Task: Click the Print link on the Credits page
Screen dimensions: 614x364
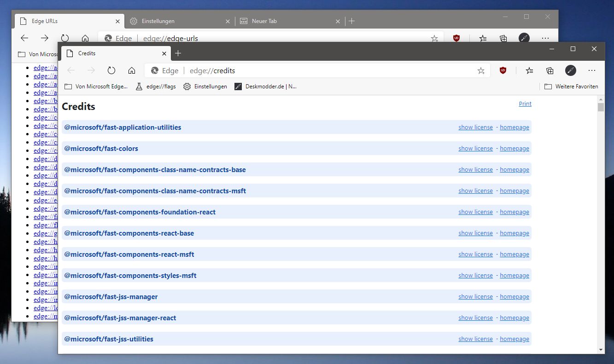Action: point(525,104)
